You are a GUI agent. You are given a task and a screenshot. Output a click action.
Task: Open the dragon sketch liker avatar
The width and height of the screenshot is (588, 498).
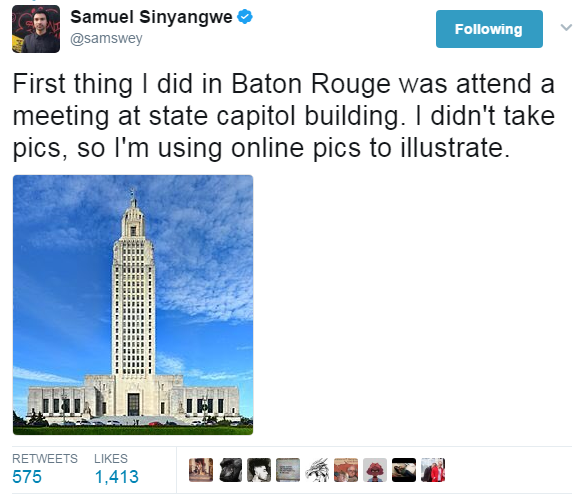pos(317,470)
